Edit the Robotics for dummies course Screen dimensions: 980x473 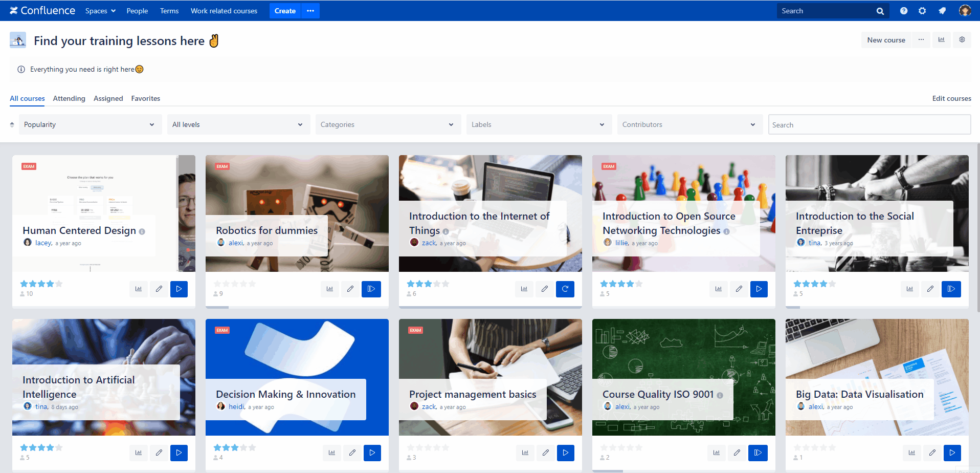coord(350,289)
